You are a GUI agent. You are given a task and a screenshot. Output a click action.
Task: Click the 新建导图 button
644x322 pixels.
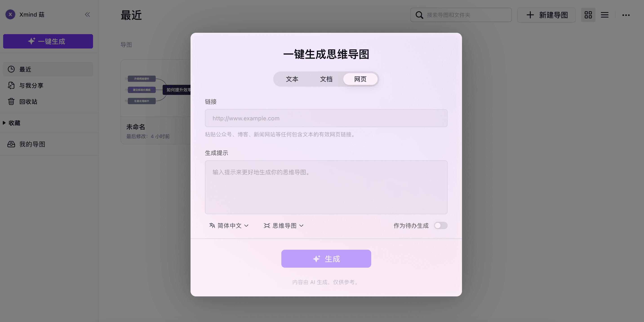coord(546,15)
